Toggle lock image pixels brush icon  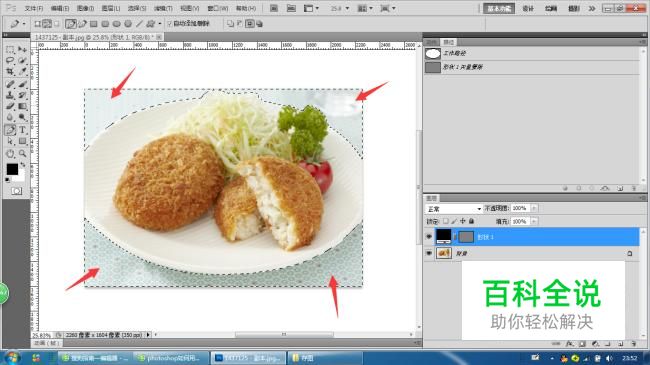[454, 221]
